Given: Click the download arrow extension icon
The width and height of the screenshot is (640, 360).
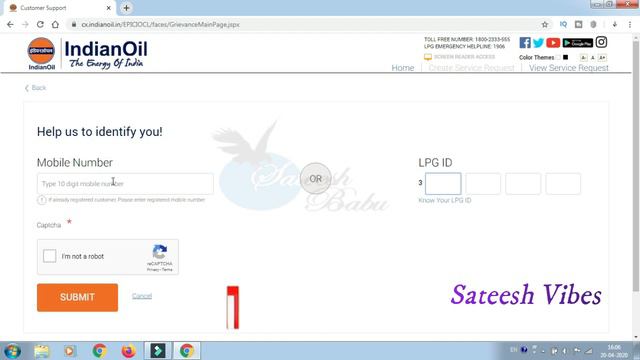Looking at the screenshot, I should click(x=614, y=24).
